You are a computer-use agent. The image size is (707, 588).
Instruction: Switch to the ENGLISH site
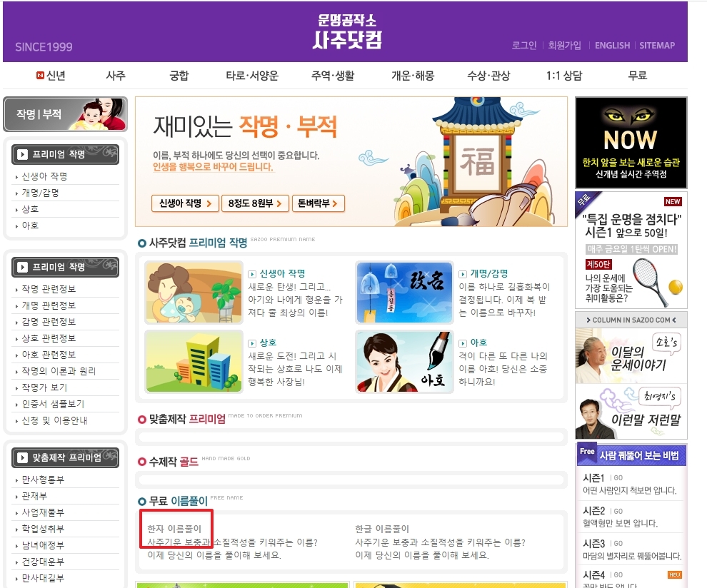pos(612,46)
